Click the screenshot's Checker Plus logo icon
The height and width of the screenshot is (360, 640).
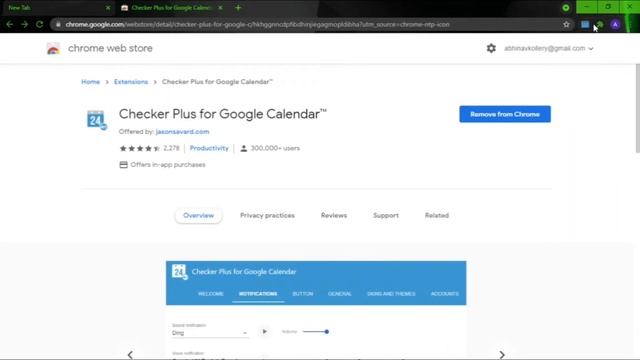pyautogui.click(x=180, y=271)
